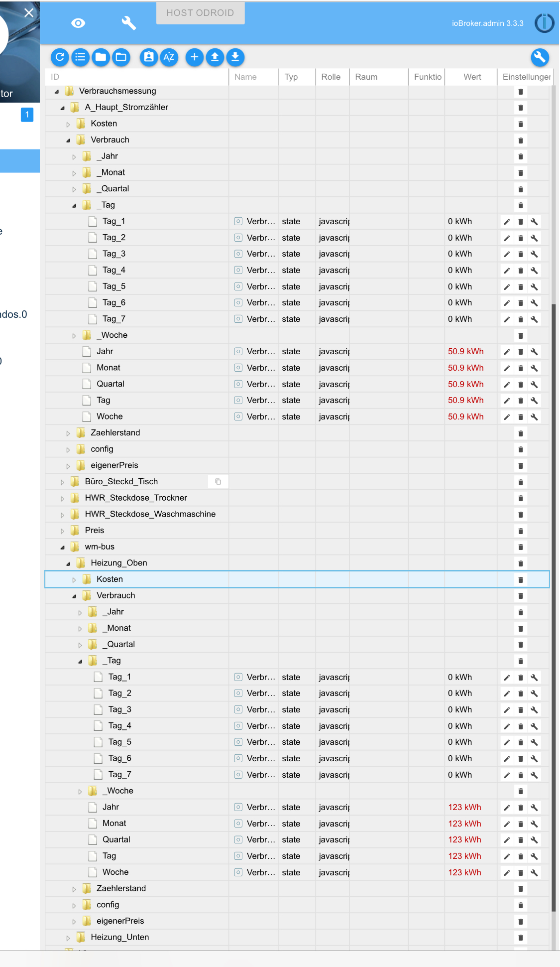Open wrench settings for Woche with 123 kWh

click(x=534, y=872)
